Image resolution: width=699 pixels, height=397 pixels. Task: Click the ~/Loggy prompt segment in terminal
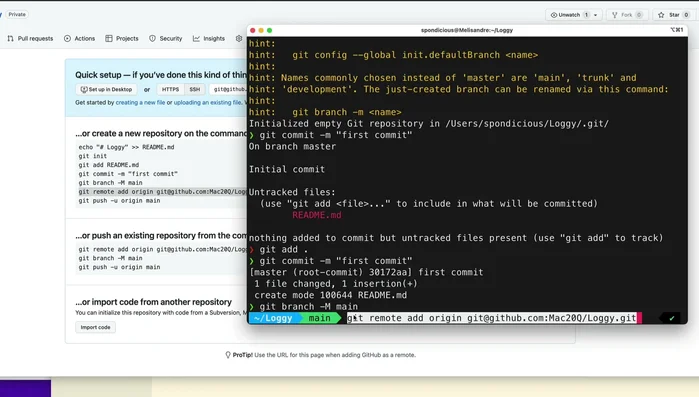273,318
